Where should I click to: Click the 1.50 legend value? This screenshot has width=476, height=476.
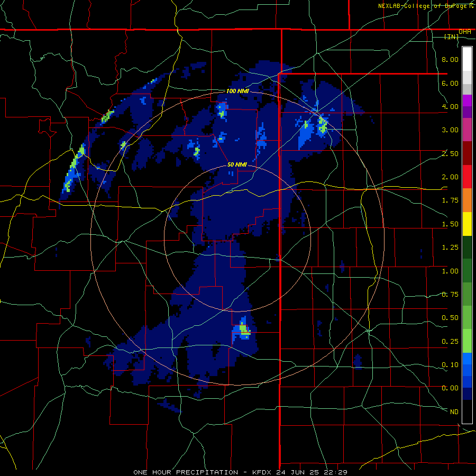[x=450, y=224]
